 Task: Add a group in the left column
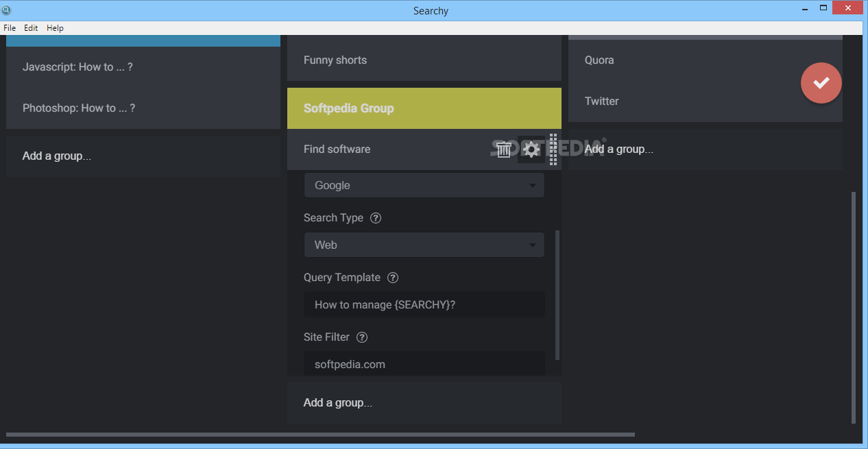[143, 156]
